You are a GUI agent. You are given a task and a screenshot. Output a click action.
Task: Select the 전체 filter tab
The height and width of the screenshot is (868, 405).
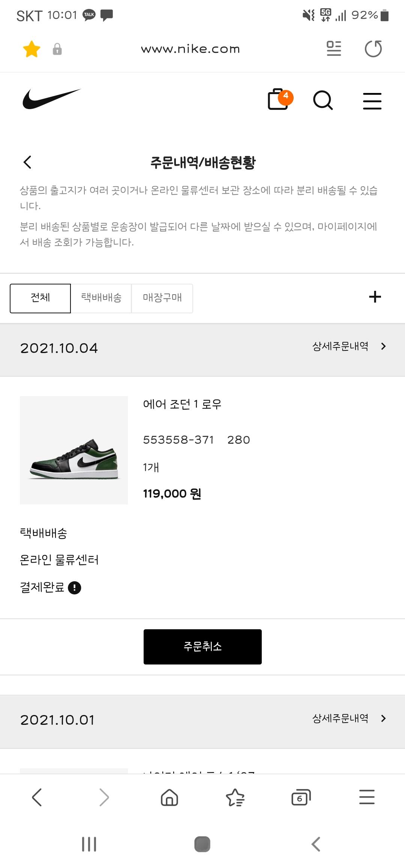pyautogui.click(x=40, y=298)
